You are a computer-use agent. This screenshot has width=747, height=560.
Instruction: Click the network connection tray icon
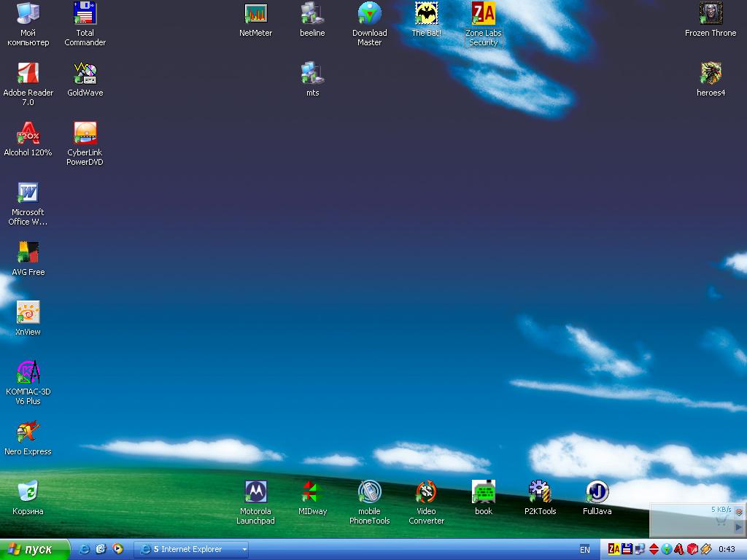(x=640, y=549)
